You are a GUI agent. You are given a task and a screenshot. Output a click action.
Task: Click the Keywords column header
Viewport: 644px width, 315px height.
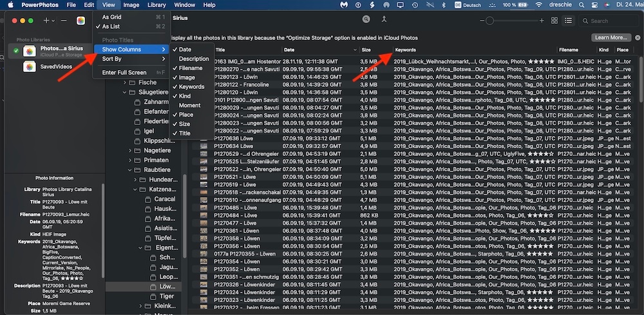475,50
